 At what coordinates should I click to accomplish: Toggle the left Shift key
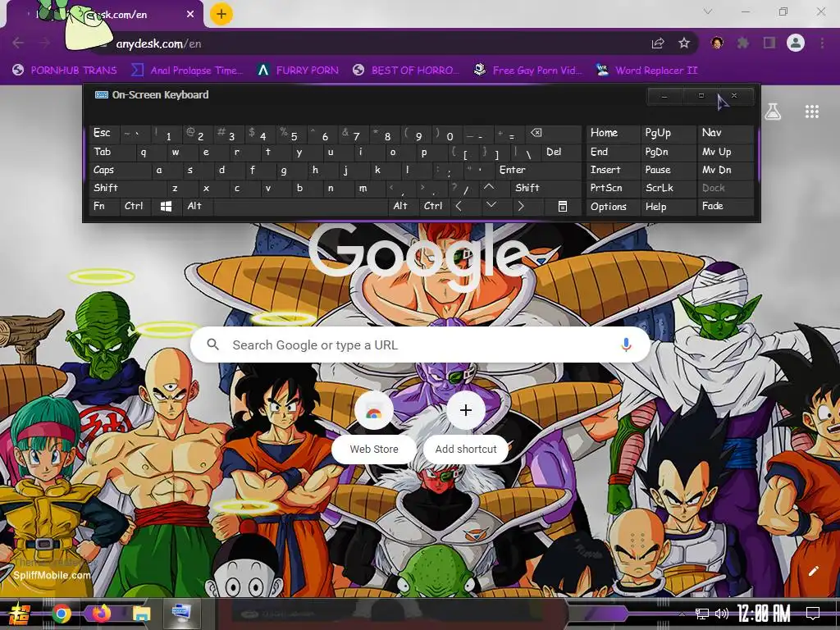(127, 188)
